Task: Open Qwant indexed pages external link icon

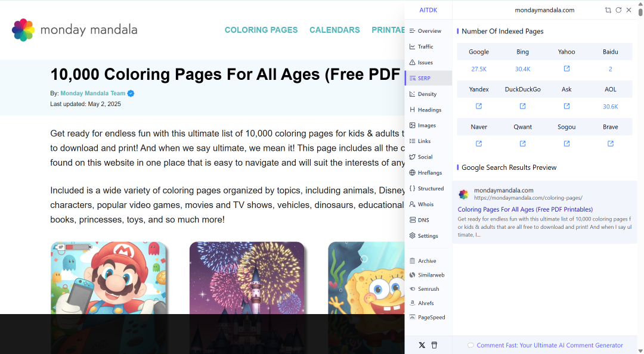Action: tap(522, 143)
